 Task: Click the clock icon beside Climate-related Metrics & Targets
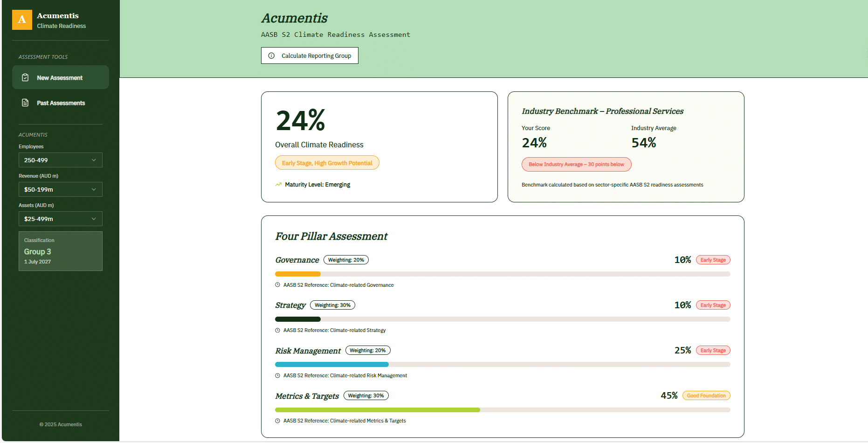[278, 421]
